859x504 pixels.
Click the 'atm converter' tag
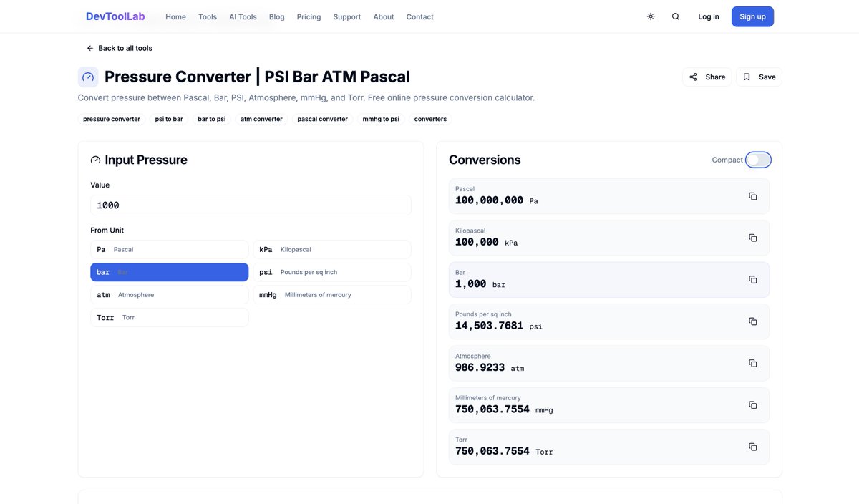(x=261, y=119)
